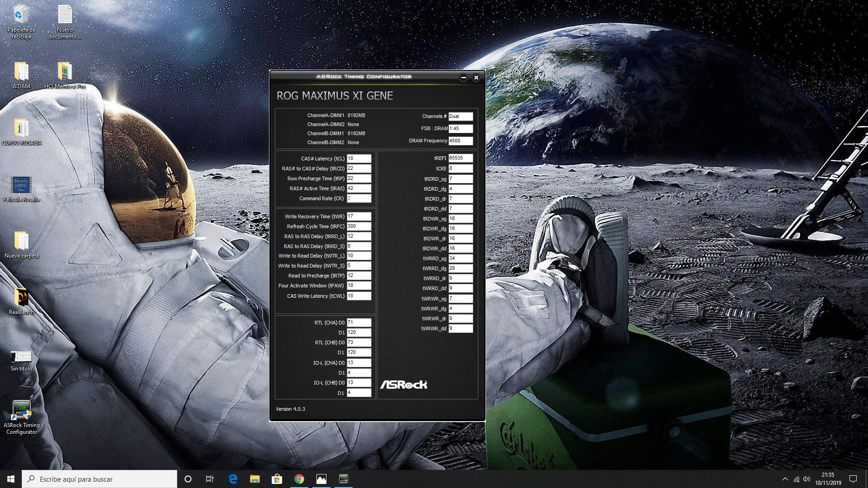This screenshot has width=868, height=488.
Task: Click the Task View taskbar button
Action: (x=210, y=479)
